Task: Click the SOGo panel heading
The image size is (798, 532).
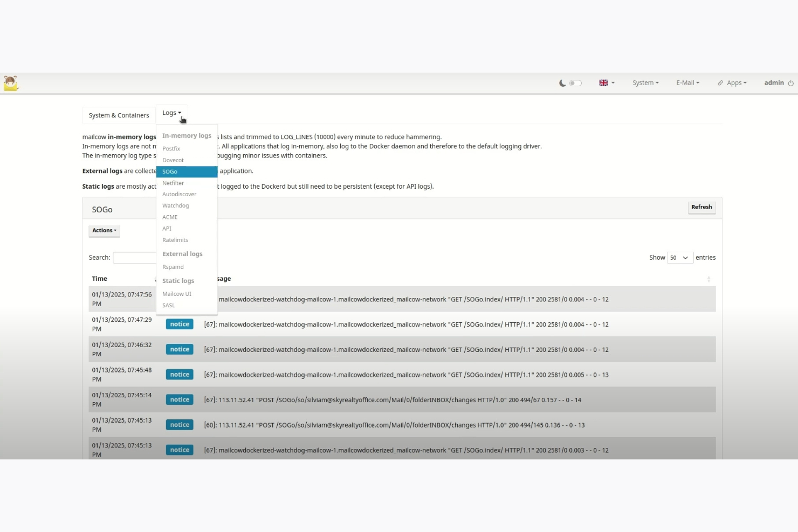Action: pyautogui.click(x=102, y=210)
